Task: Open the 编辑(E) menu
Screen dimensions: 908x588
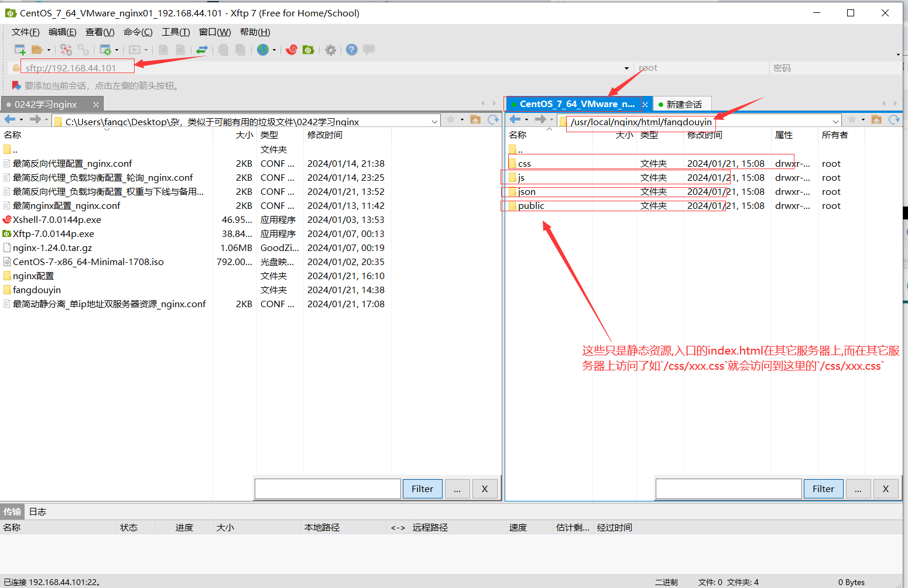Action: pyautogui.click(x=63, y=32)
